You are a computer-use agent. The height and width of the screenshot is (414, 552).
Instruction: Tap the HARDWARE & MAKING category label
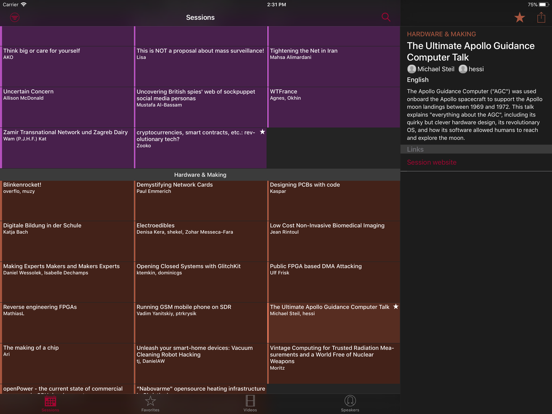pyautogui.click(x=441, y=34)
